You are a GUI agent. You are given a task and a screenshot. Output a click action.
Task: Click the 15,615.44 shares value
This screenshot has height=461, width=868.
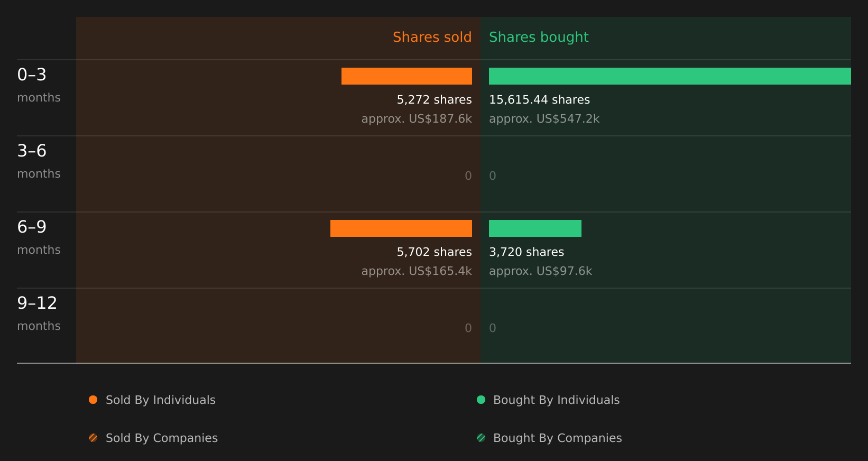539,100
